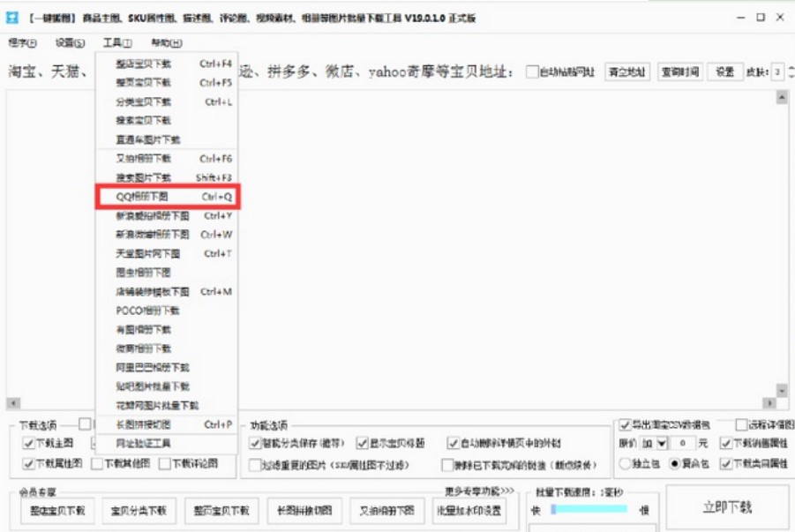
Task: Select 整页宝贝下载 Ctrl+F5 menu entry
Action: [x=167, y=82]
